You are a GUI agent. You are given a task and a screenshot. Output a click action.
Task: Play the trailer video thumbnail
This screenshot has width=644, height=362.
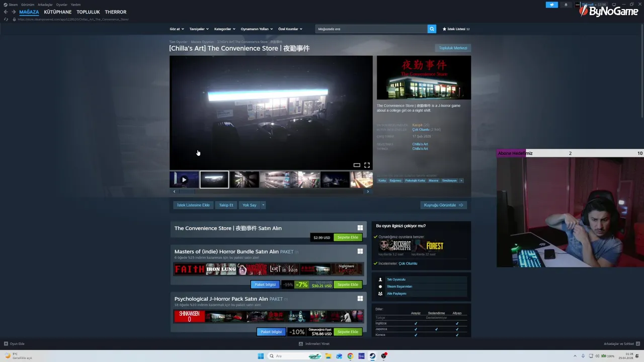point(184,179)
